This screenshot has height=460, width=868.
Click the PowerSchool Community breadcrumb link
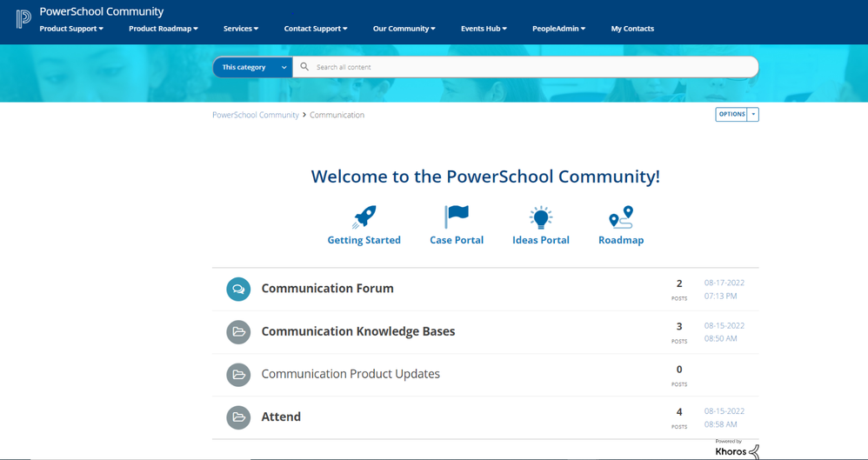(256, 115)
